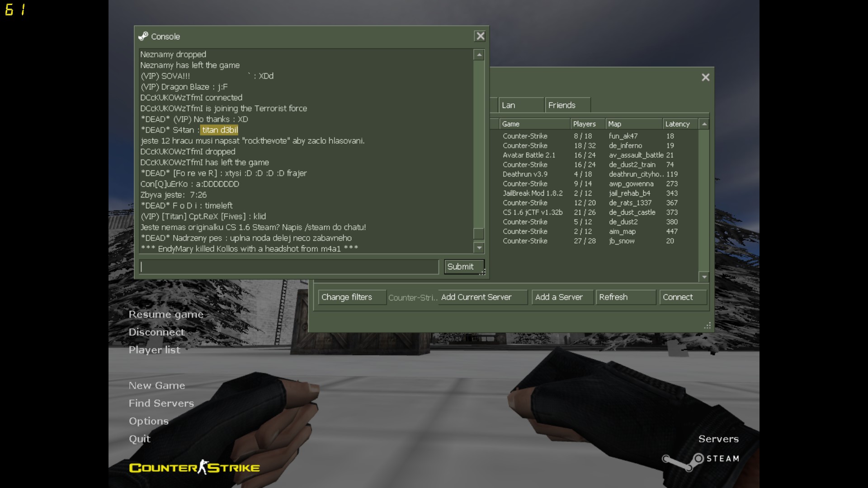This screenshot has width=868, height=488.
Task: Select the de_rats_1337 server row
Action: tap(594, 202)
